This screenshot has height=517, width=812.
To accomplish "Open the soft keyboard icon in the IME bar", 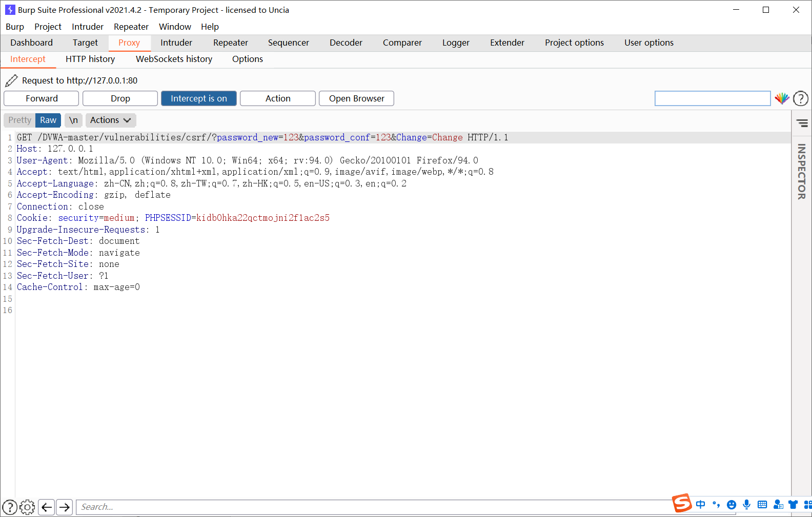I will [762, 505].
